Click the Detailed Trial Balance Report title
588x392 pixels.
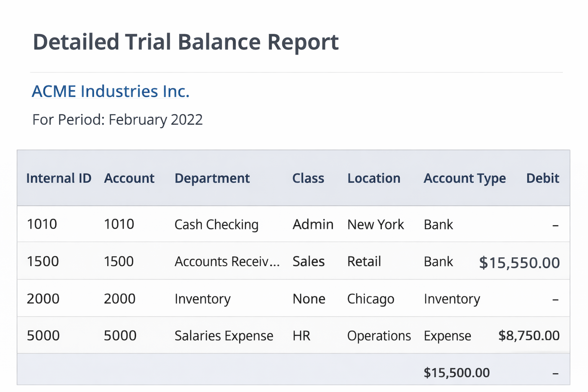click(x=186, y=41)
